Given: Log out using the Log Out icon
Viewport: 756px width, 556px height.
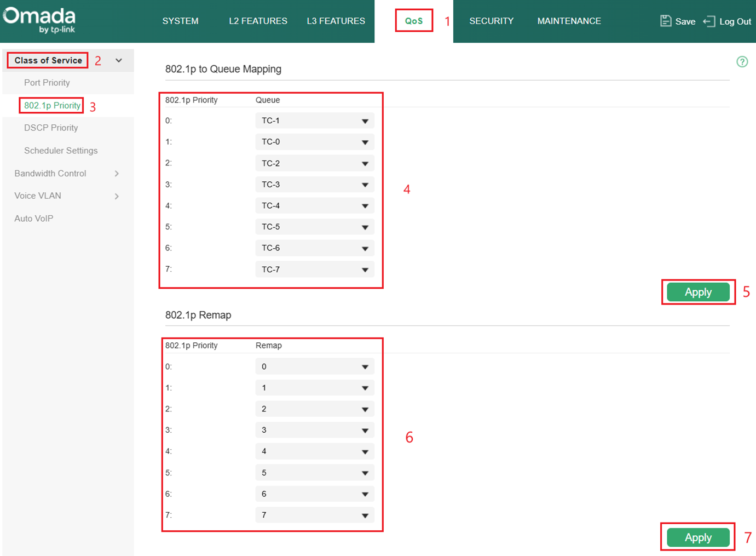Looking at the screenshot, I should pos(728,21).
